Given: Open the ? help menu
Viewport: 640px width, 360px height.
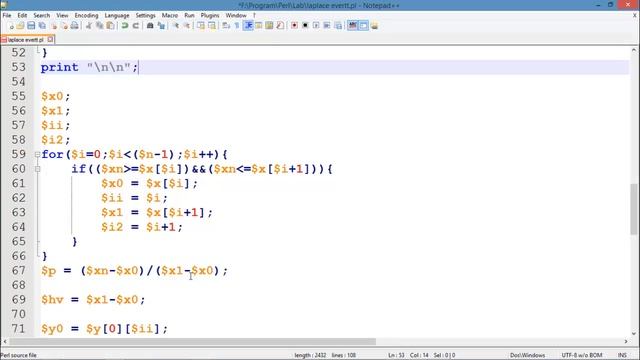Looking at the screenshot, I should click(x=254, y=15).
